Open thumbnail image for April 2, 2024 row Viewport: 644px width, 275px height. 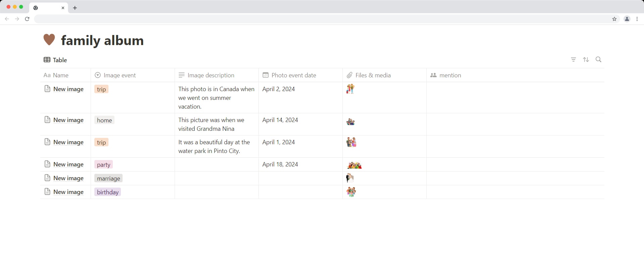point(350,89)
